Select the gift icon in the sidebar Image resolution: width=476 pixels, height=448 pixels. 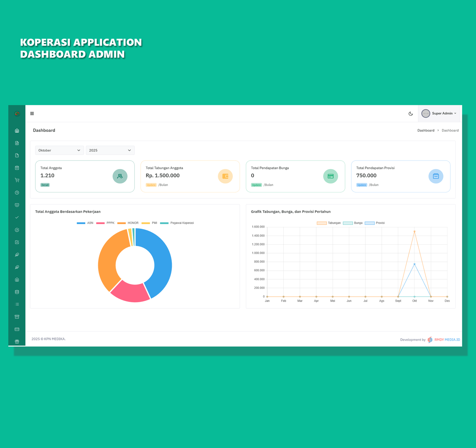tap(17, 342)
